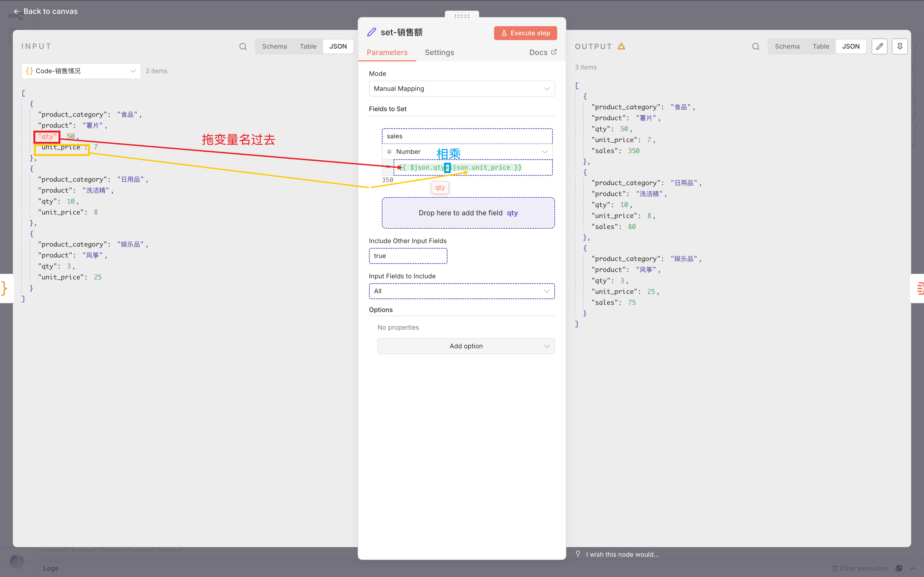Click the input panel search icon
924x577 pixels.
coord(243,46)
